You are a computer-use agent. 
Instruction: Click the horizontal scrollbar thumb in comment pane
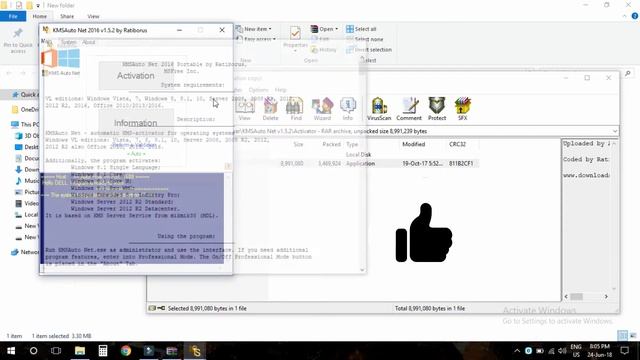[x=576, y=296]
